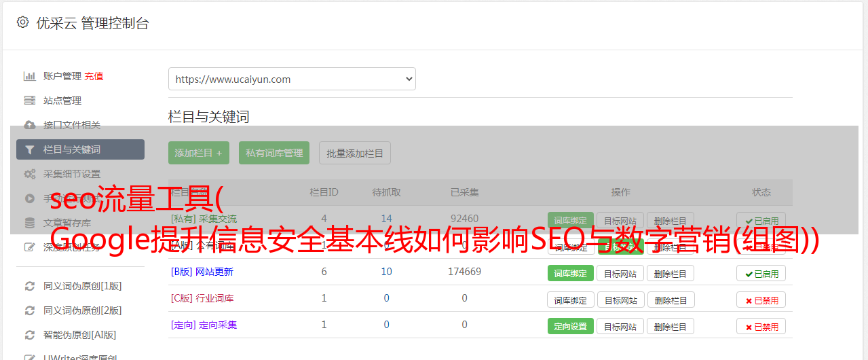Click the cloud icon beside 接口文件相关

[29, 125]
